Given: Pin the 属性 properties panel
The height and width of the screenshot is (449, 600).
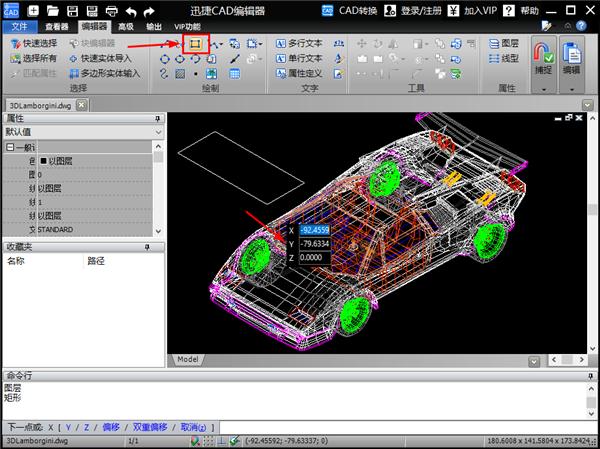Looking at the screenshot, I should click(157, 119).
